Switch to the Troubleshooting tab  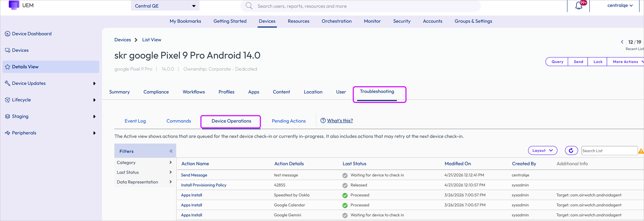click(x=377, y=92)
